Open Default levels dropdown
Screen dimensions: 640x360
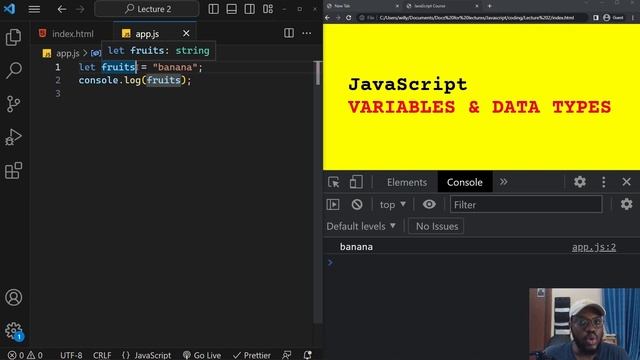coord(361,226)
